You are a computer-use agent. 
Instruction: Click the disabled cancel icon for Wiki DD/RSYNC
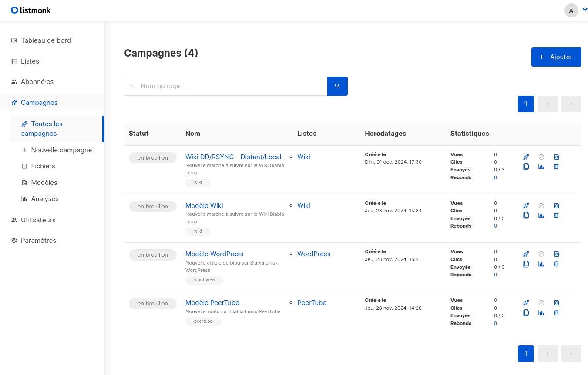(x=541, y=157)
